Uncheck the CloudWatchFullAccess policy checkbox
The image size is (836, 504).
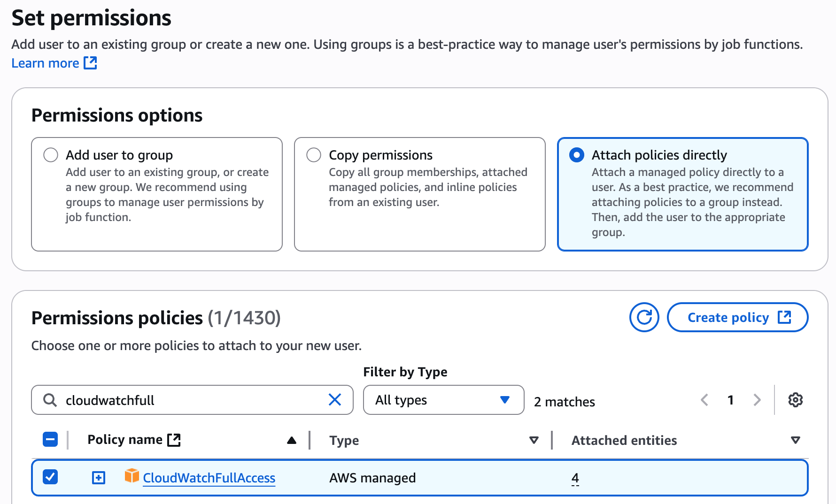[x=50, y=477]
